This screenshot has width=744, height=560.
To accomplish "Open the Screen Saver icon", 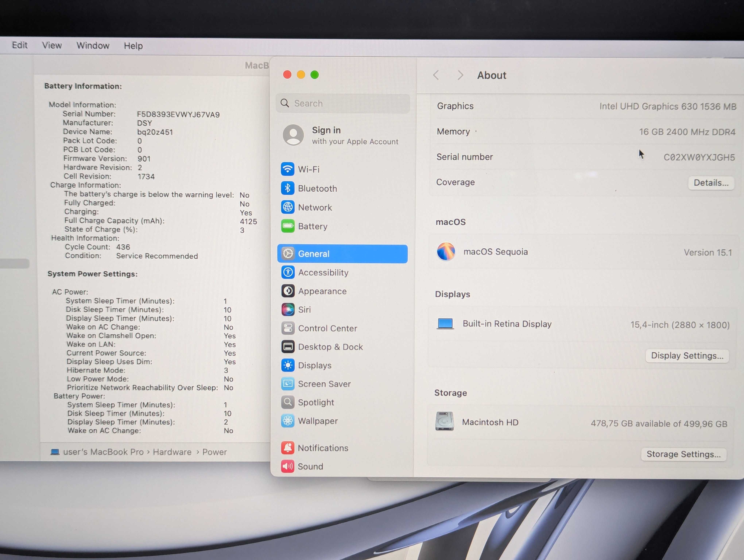I will pyautogui.click(x=288, y=384).
